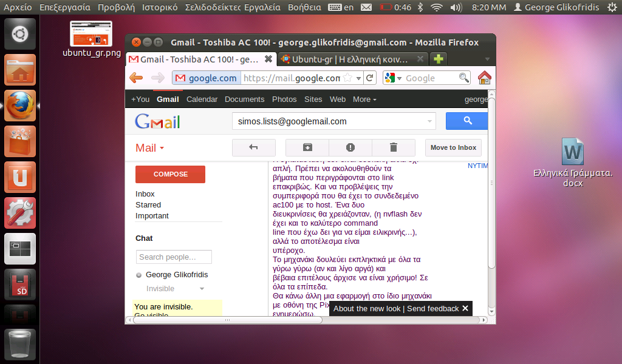
Task: Open Documents in Google bar
Action: click(244, 99)
